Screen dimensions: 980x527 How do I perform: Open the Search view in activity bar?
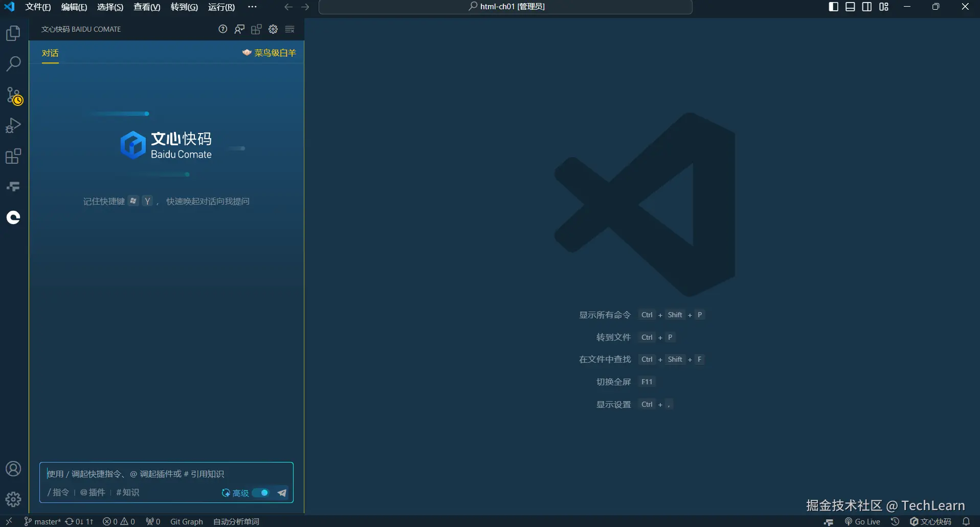click(13, 64)
